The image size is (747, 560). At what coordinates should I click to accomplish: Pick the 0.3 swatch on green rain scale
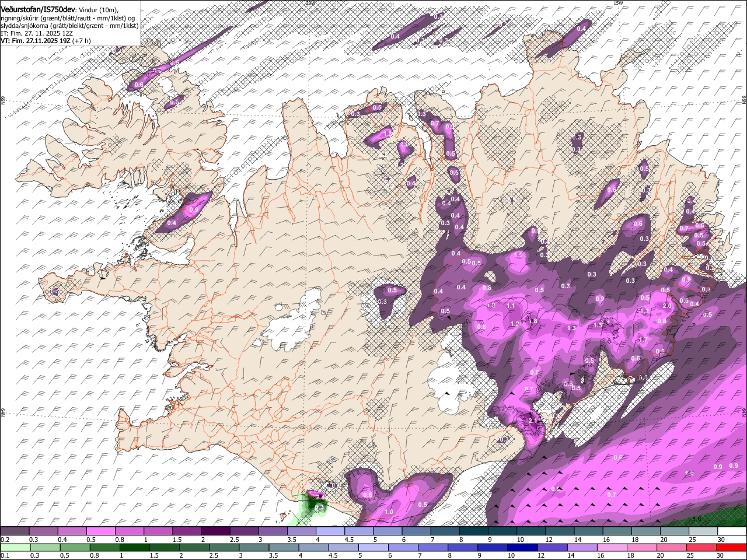pos(45,547)
